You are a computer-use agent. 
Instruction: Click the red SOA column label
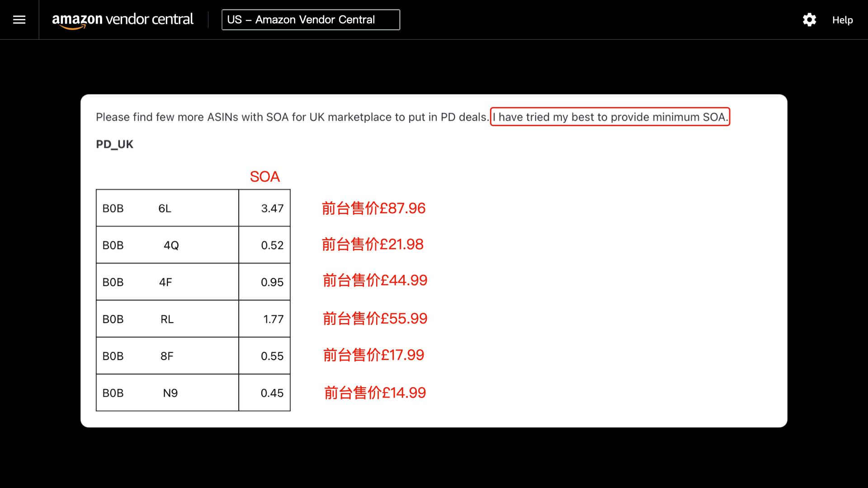tap(265, 177)
